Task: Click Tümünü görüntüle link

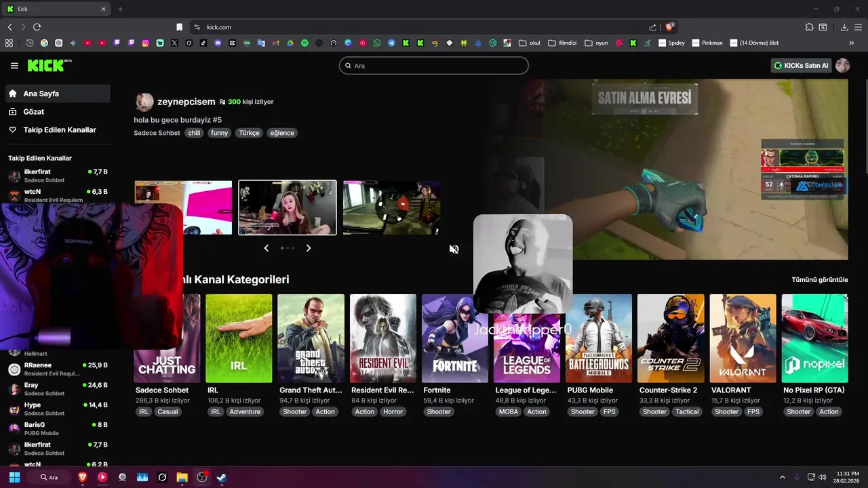Action: coord(820,279)
